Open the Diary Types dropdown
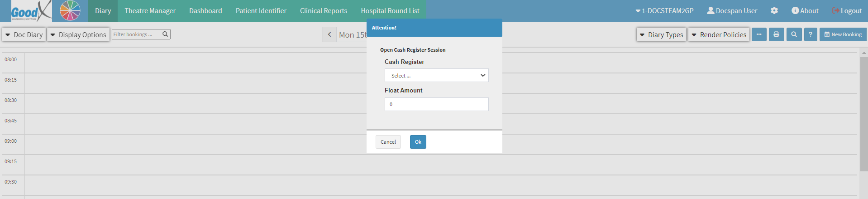868x199 pixels. [661, 34]
